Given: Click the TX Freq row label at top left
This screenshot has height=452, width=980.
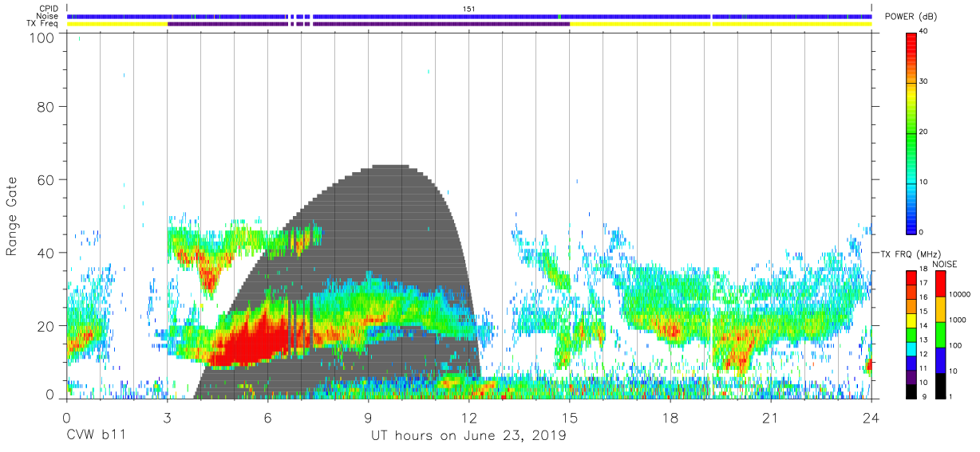Looking at the screenshot, I should pyautogui.click(x=44, y=24).
